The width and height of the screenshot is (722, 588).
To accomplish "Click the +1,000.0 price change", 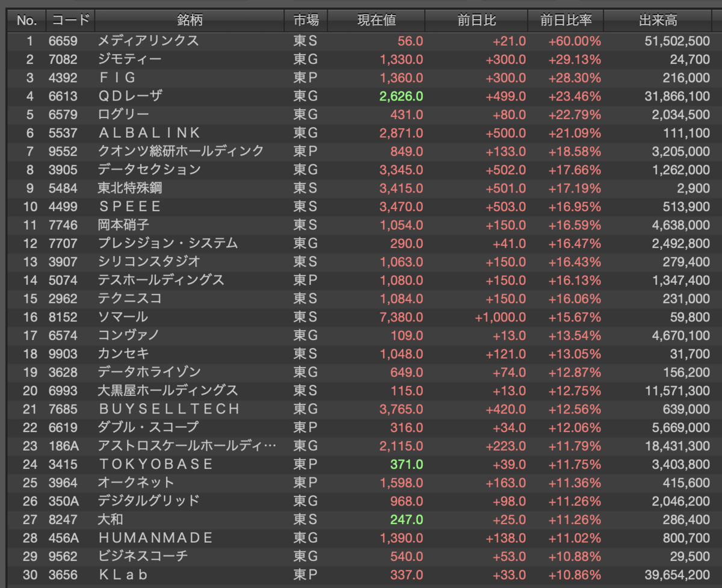I will click(x=501, y=317).
